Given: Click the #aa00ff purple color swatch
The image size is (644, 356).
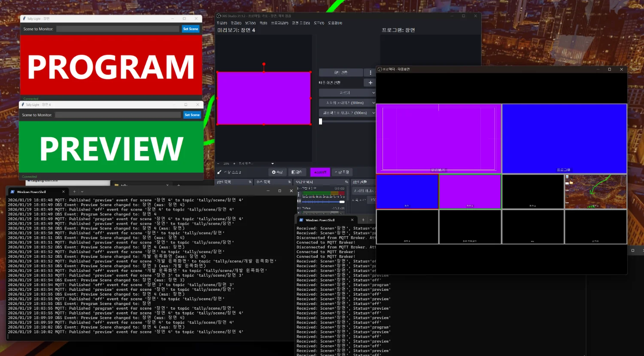Looking at the screenshot, I should (320, 172).
